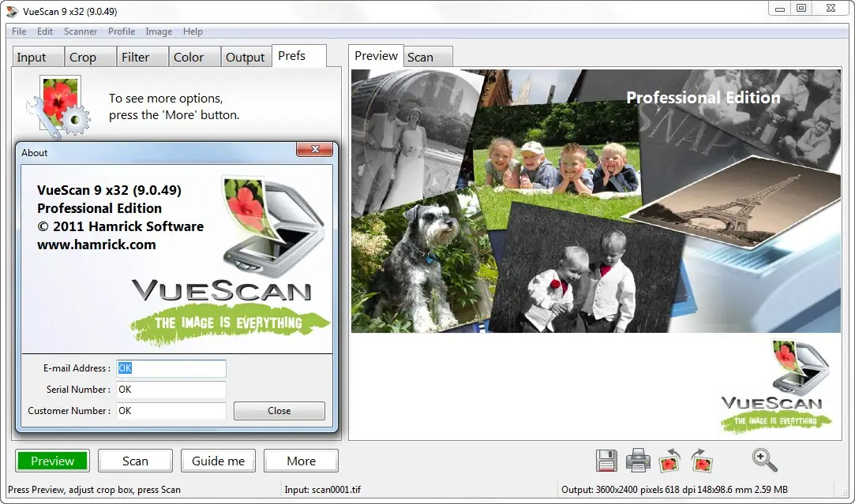Open the Image menu
The image size is (855, 504).
click(159, 32)
